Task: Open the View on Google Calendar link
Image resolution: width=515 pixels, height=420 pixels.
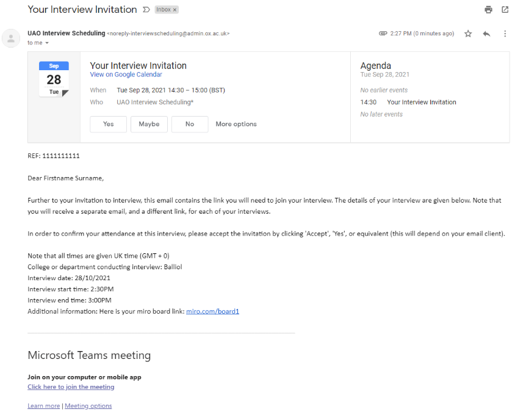Action: (126, 74)
